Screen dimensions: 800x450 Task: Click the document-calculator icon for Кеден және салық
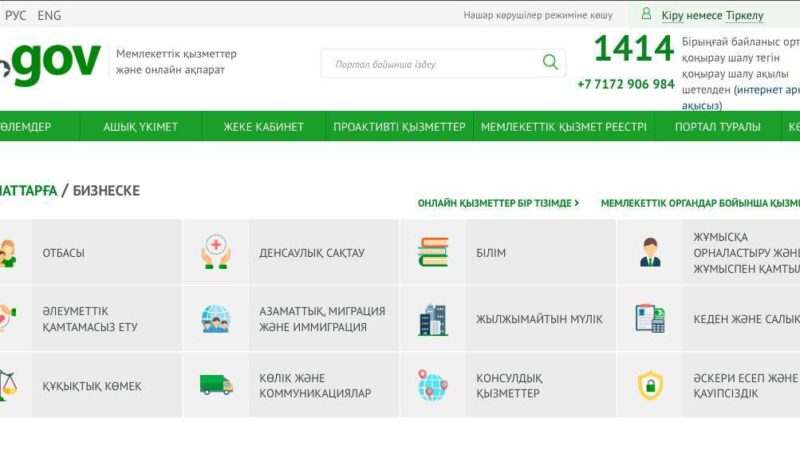click(x=650, y=318)
